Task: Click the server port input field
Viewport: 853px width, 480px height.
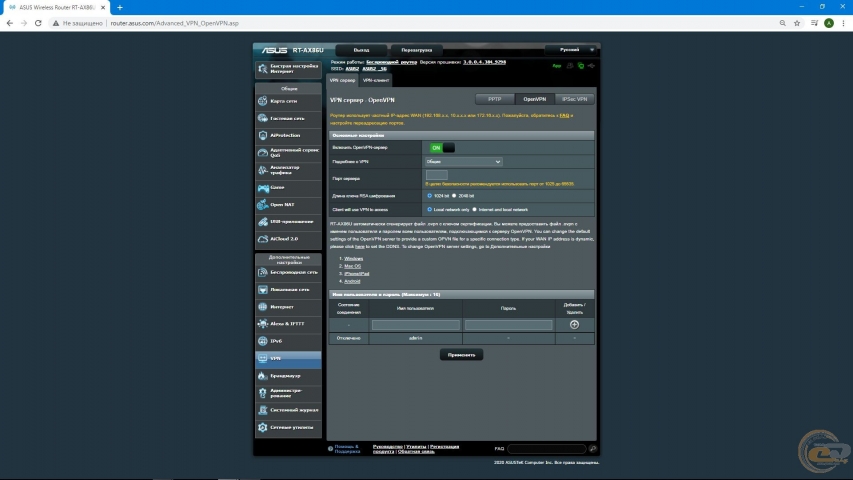Action: point(436,175)
